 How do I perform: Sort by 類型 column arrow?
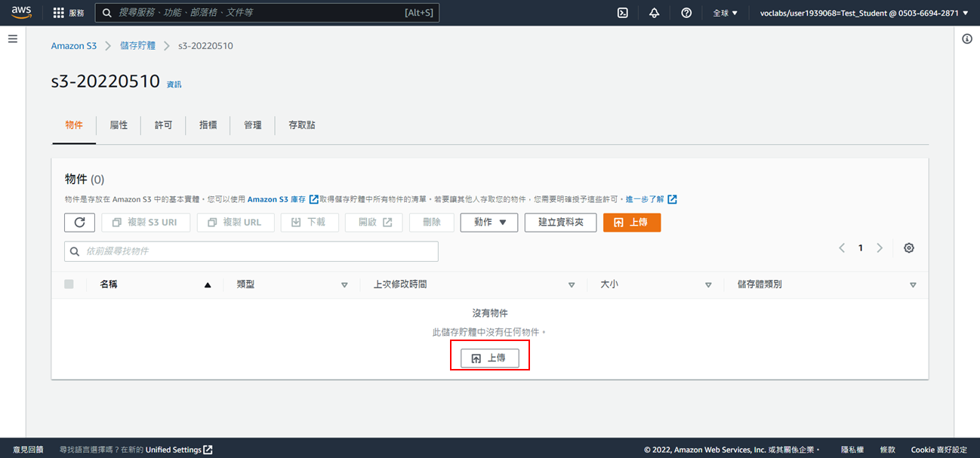(x=344, y=285)
